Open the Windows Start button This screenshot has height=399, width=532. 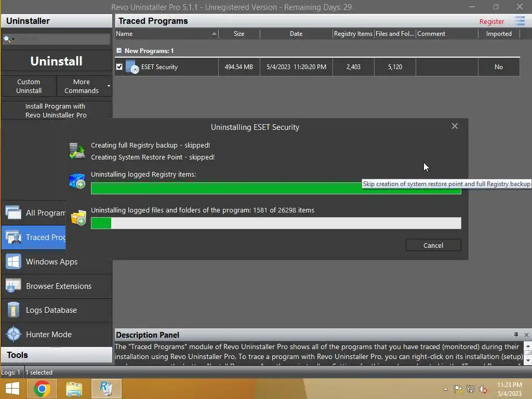click(x=12, y=389)
